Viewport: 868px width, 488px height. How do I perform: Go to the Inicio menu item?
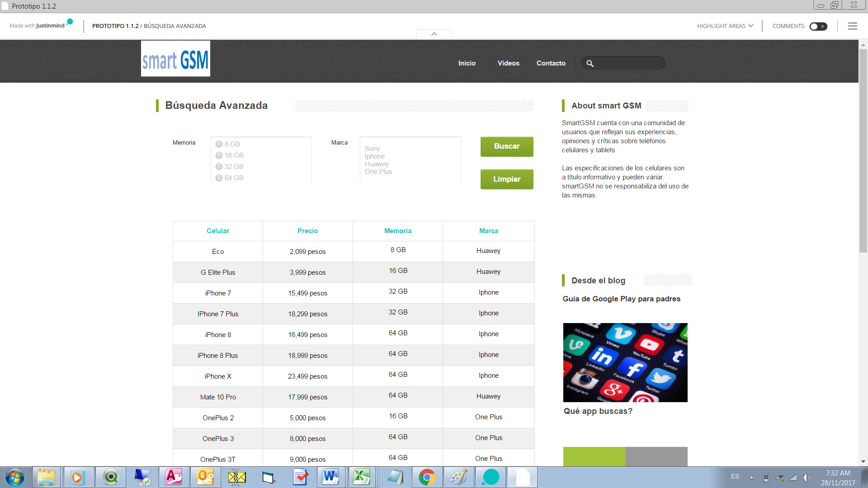coord(467,63)
